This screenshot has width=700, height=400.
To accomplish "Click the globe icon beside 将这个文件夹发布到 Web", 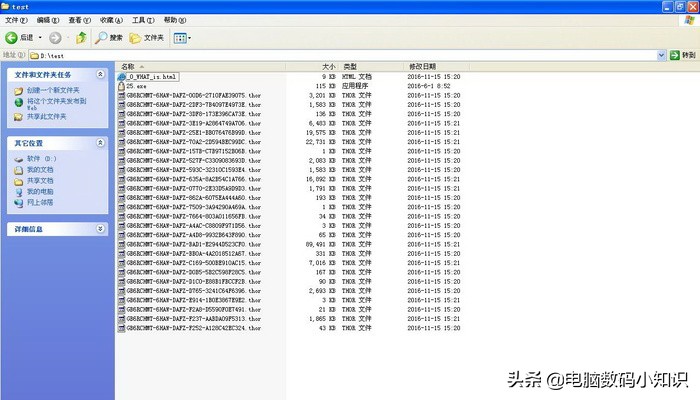I will click(x=19, y=102).
